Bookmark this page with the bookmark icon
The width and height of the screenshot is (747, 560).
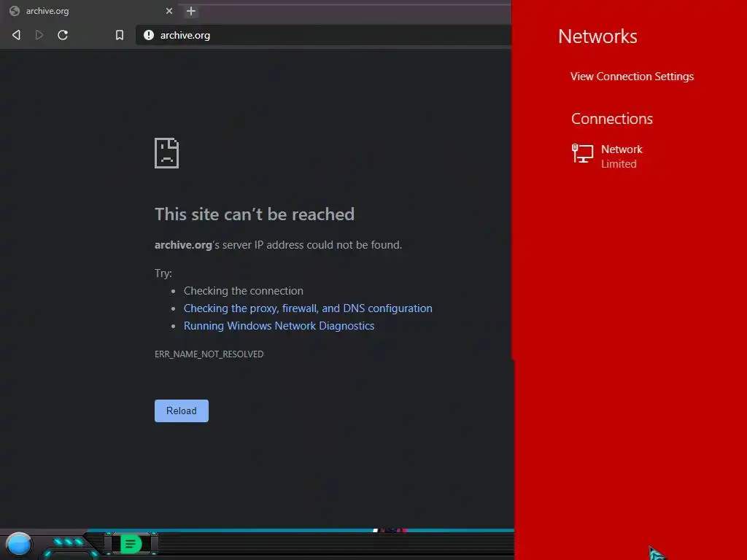[120, 35]
